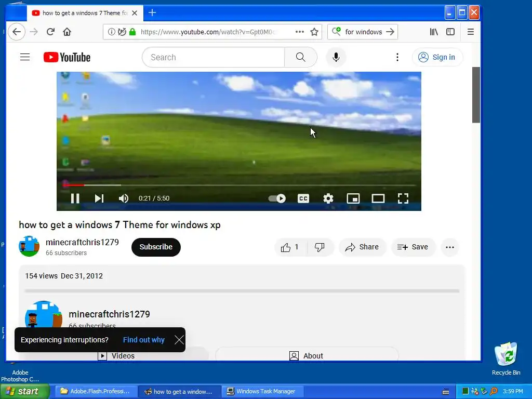Click the page vertical scrollbar thumb
This screenshot has width=532, height=399.
476,95
